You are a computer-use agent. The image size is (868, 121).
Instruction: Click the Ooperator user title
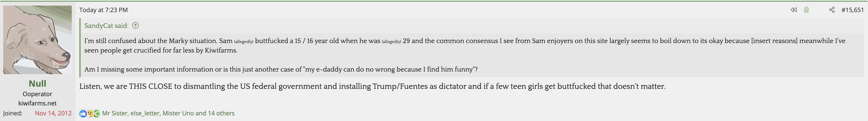(37, 94)
